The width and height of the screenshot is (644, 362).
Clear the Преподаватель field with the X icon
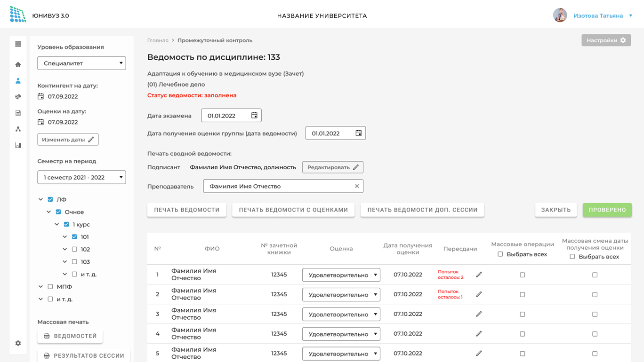coord(357,186)
